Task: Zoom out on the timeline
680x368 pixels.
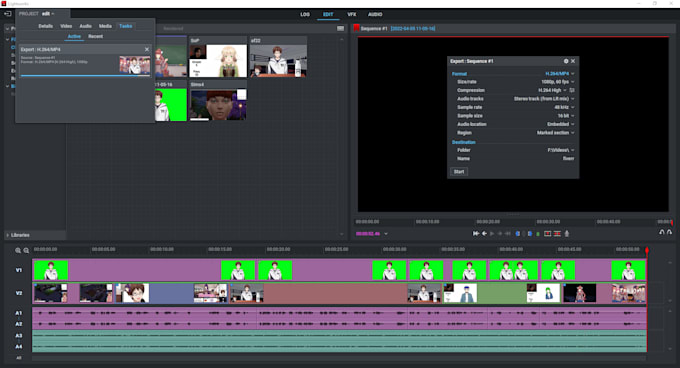Action: click(26, 251)
